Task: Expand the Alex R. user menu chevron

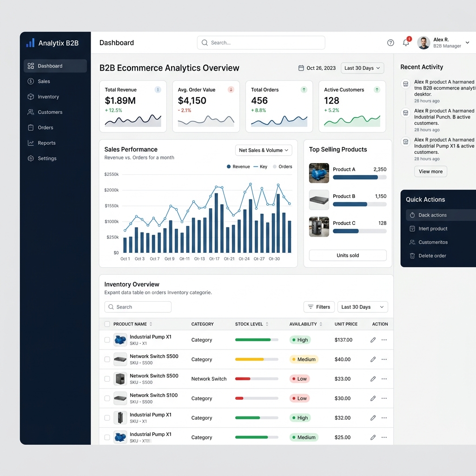Action: tap(468, 43)
